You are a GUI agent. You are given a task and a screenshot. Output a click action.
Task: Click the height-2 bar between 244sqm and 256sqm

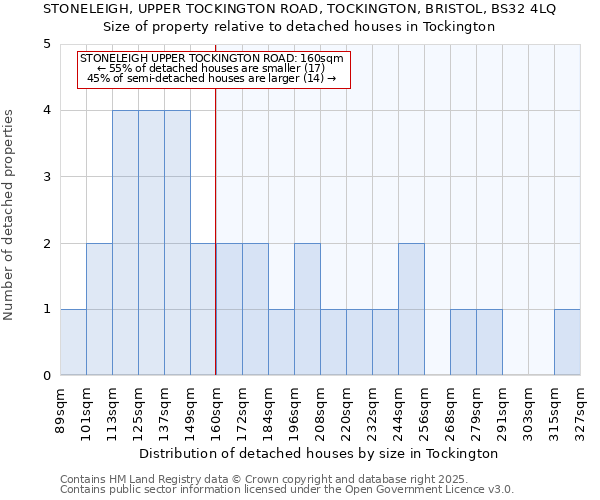click(x=412, y=309)
